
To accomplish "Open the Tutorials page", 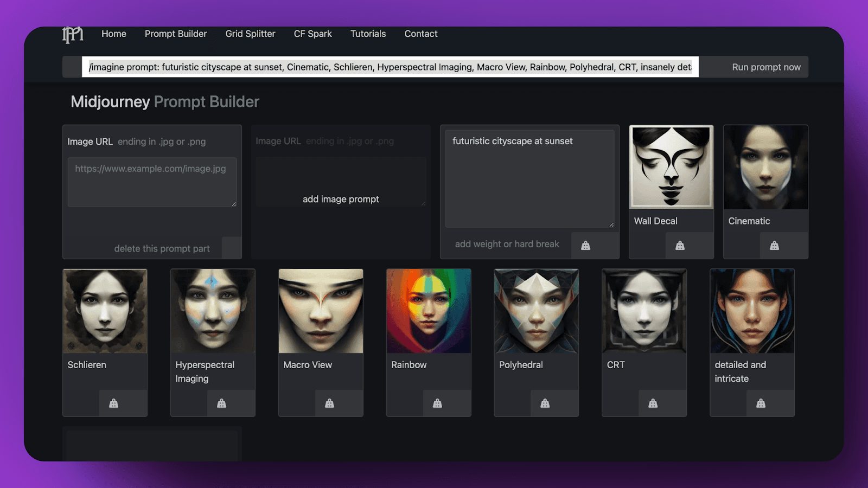I will point(368,34).
